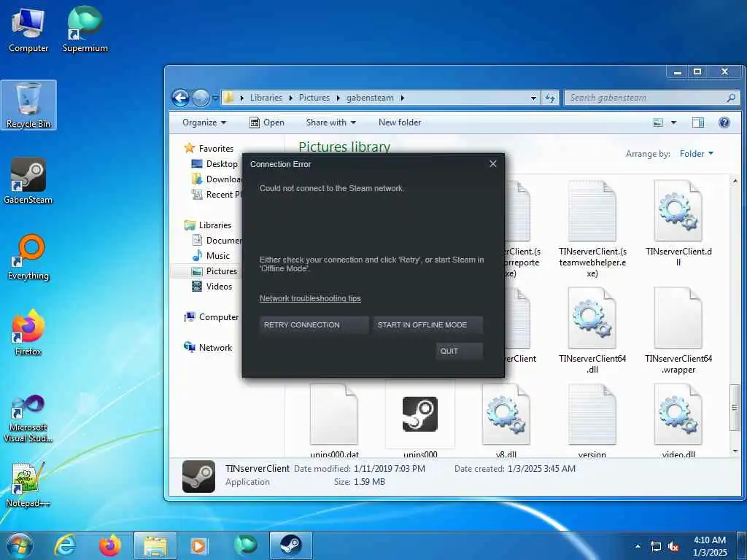Image resolution: width=747 pixels, height=560 pixels.
Task: Toggle the Explorer preview pane
Action: 698,122
